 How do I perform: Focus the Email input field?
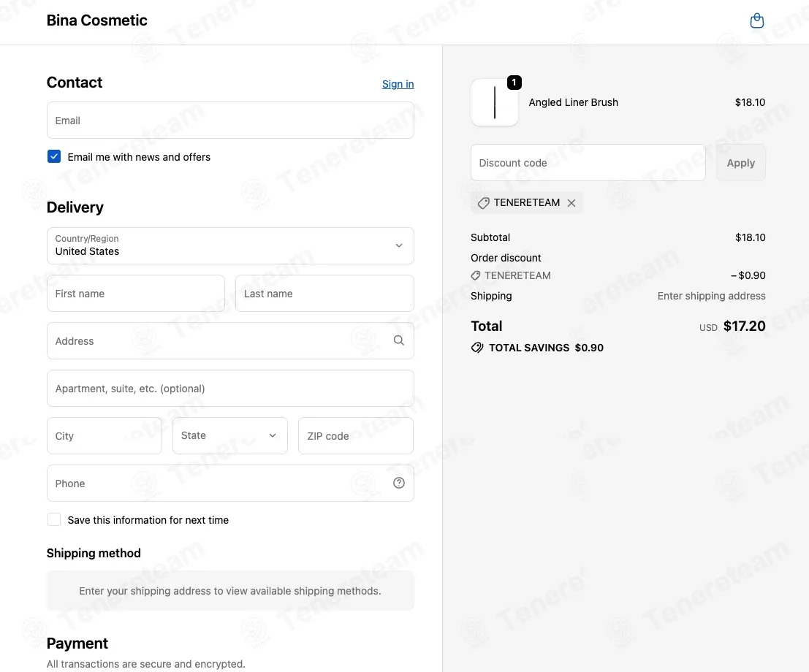click(x=230, y=121)
